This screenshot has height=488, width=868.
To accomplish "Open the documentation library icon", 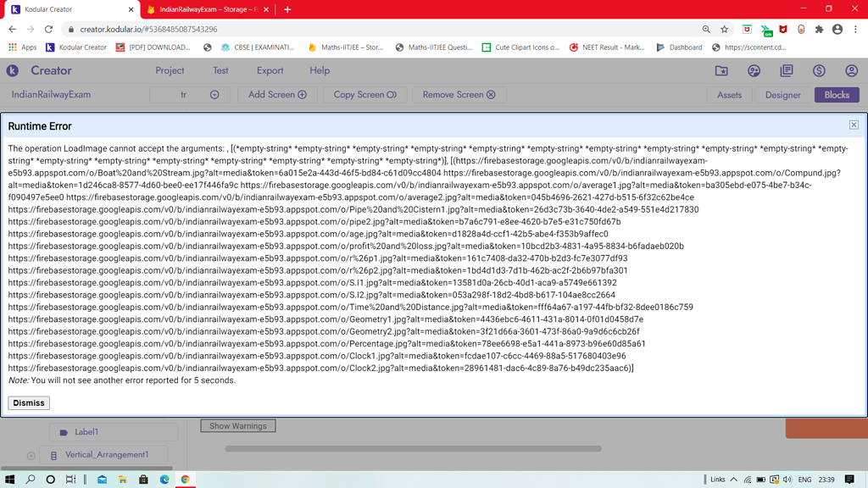I will (787, 70).
